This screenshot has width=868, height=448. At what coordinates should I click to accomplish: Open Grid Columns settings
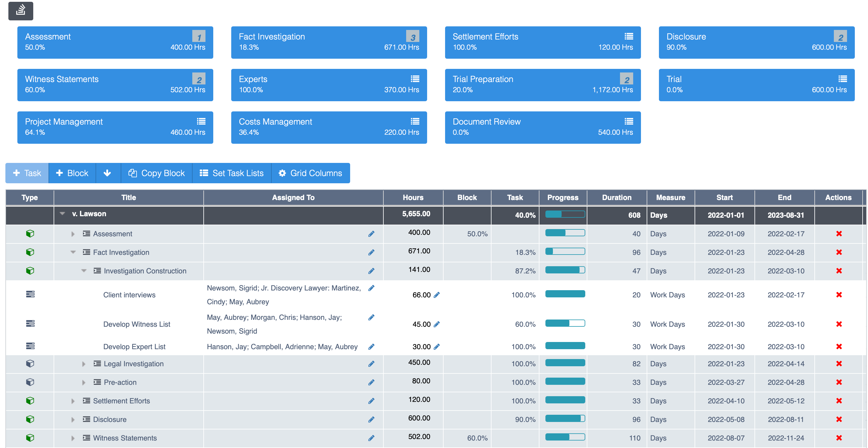[310, 173]
